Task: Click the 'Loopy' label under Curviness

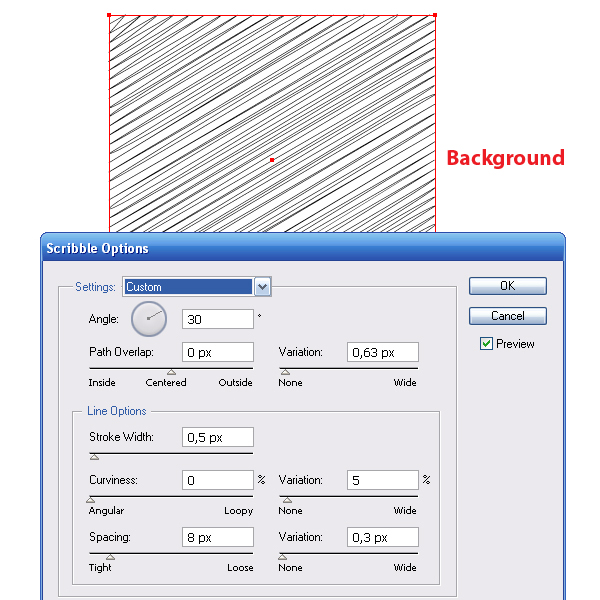Action: (x=239, y=511)
